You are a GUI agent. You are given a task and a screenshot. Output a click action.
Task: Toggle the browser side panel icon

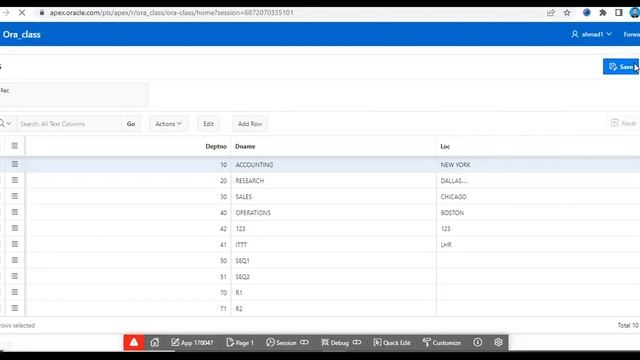tap(618, 13)
